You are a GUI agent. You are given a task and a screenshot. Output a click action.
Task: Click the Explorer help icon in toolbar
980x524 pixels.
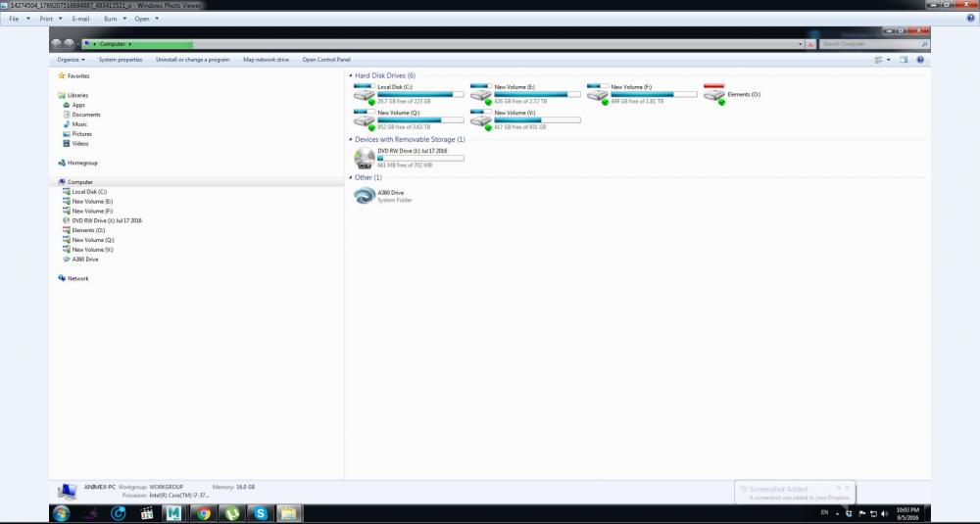coord(920,60)
